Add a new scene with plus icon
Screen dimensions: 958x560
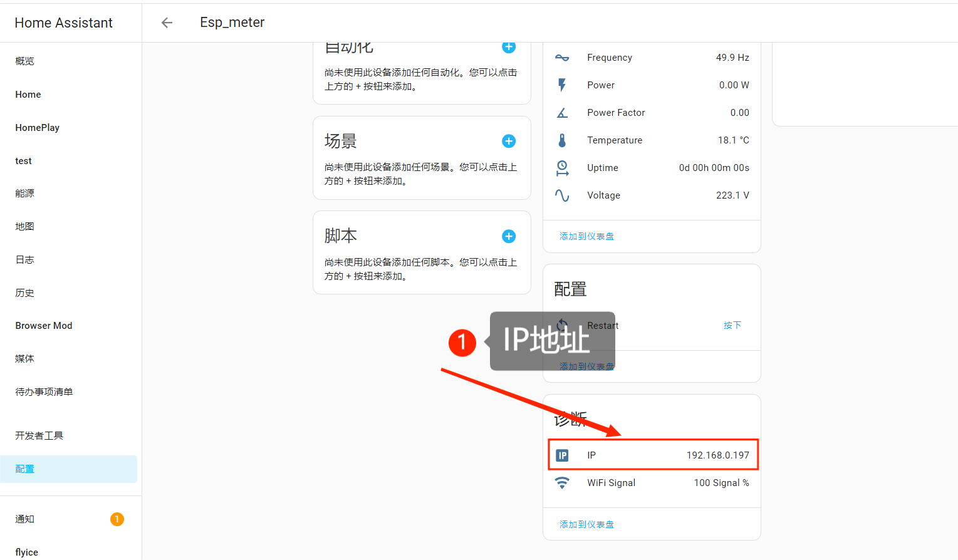[509, 142]
